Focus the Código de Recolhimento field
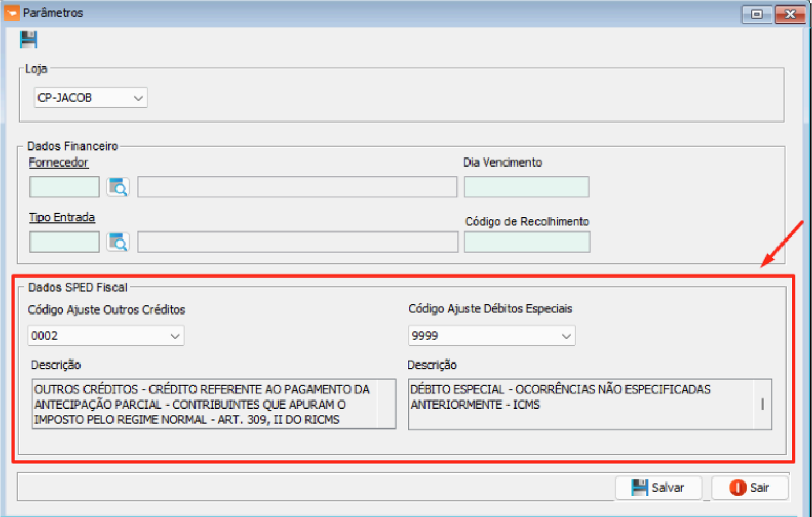 [527, 242]
